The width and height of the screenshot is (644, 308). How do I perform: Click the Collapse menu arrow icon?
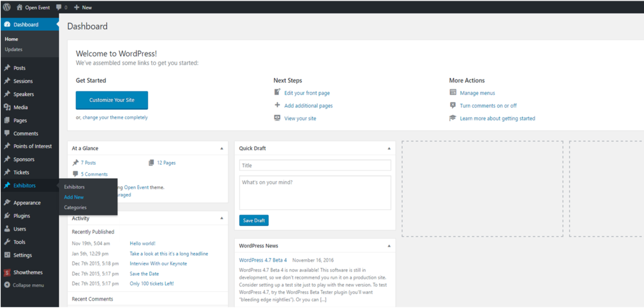(7, 285)
